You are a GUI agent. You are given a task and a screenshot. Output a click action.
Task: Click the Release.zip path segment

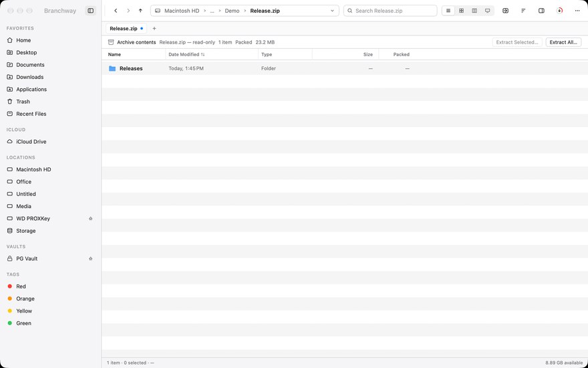coord(265,11)
